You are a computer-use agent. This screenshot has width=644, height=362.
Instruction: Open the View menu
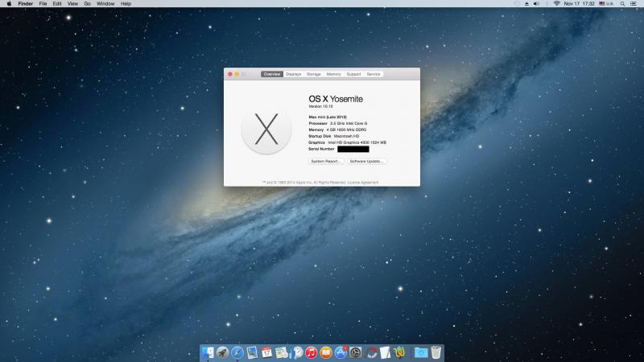coord(72,4)
